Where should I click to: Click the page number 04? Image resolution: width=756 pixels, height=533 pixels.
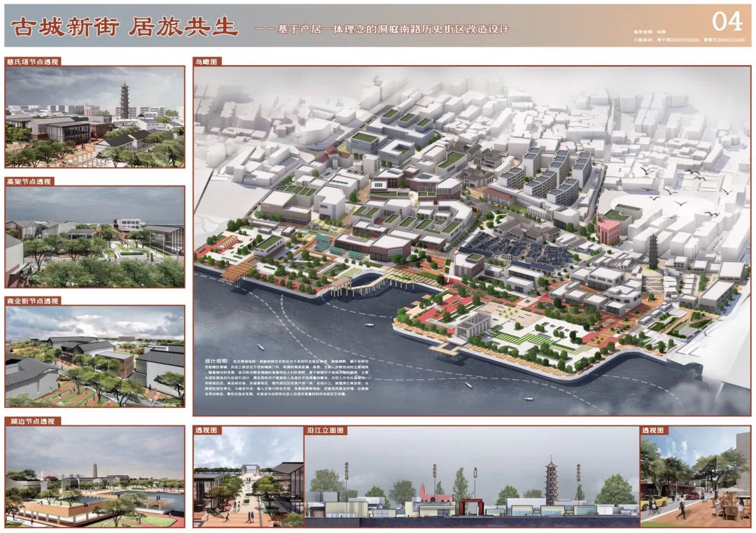pos(727,21)
